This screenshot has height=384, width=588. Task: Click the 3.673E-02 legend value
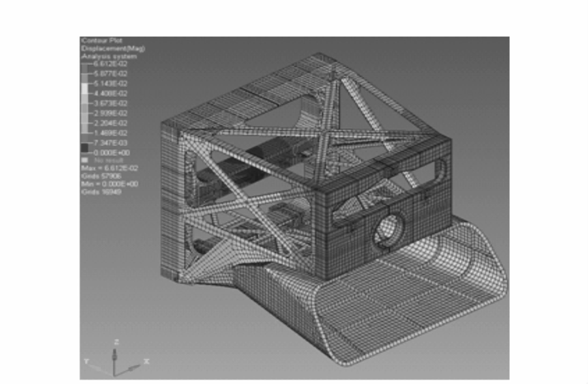110,103
